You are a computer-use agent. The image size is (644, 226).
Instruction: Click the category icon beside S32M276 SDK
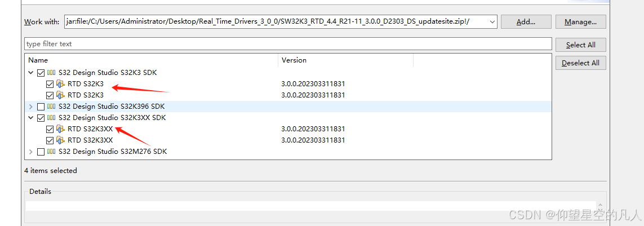click(51, 152)
